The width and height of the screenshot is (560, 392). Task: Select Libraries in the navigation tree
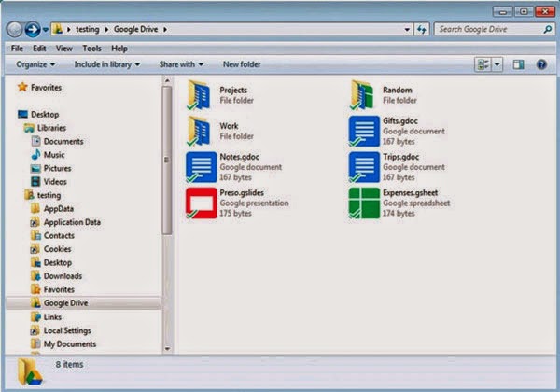pyautogui.click(x=51, y=128)
